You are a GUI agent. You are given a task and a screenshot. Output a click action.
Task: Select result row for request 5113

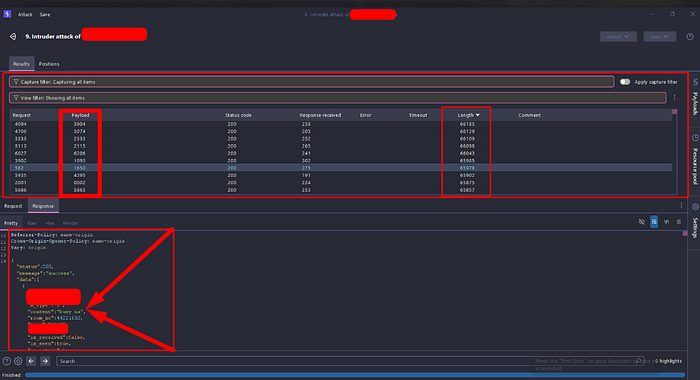(x=341, y=146)
